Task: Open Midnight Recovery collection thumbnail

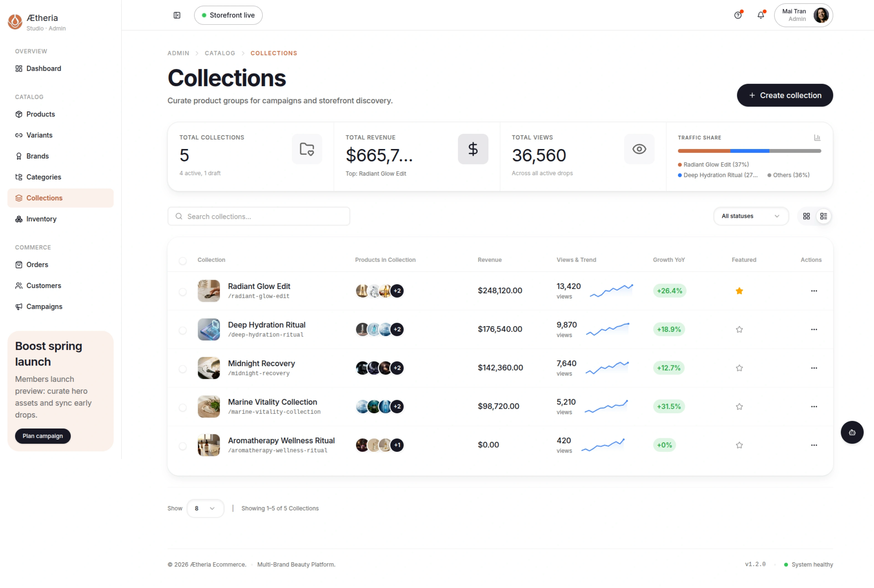Action: (208, 368)
